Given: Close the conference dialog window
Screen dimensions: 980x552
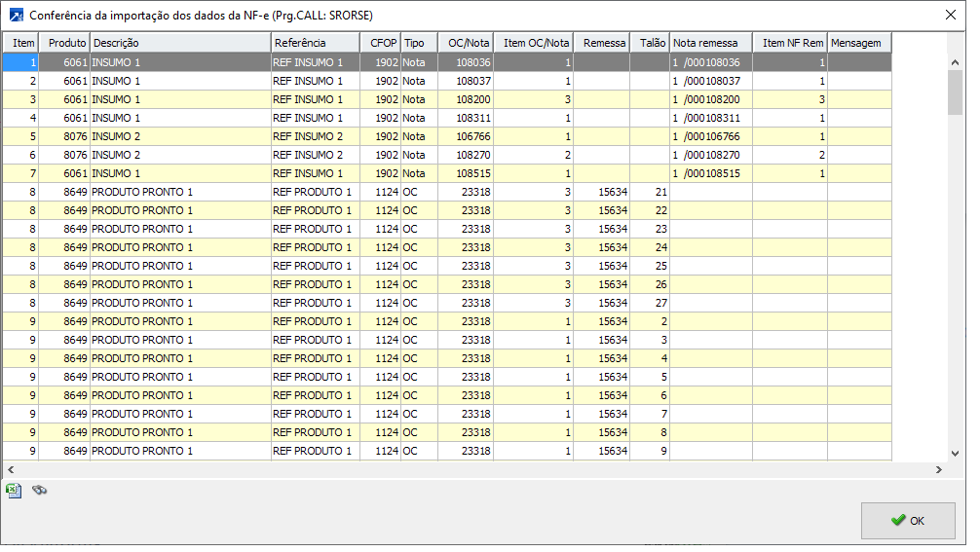Looking at the screenshot, I should click(x=950, y=15).
